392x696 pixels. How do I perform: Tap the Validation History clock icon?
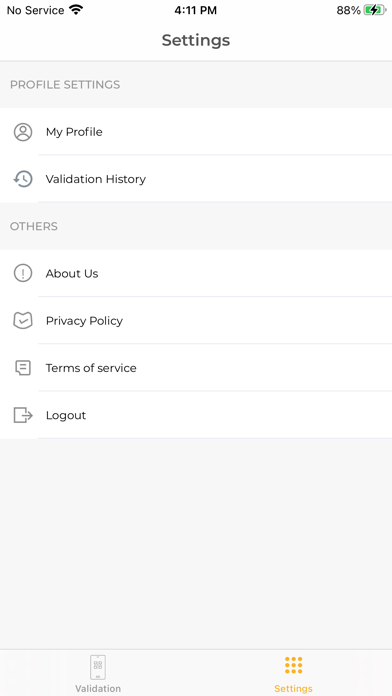pyautogui.click(x=23, y=179)
